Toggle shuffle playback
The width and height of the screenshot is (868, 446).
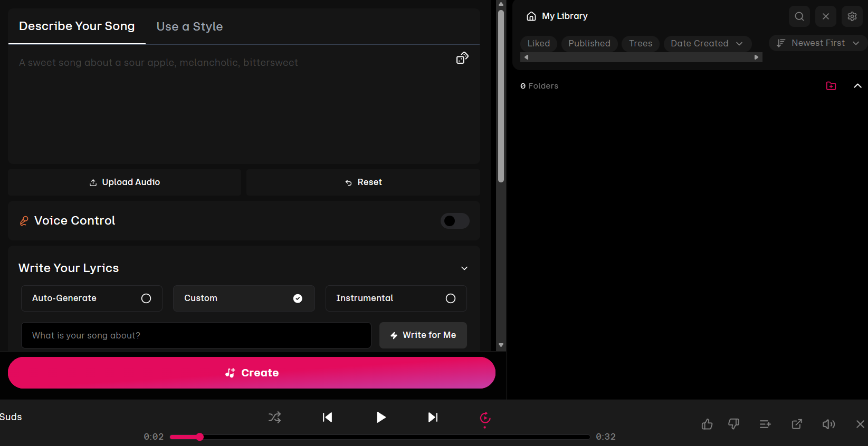tap(275, 418)
